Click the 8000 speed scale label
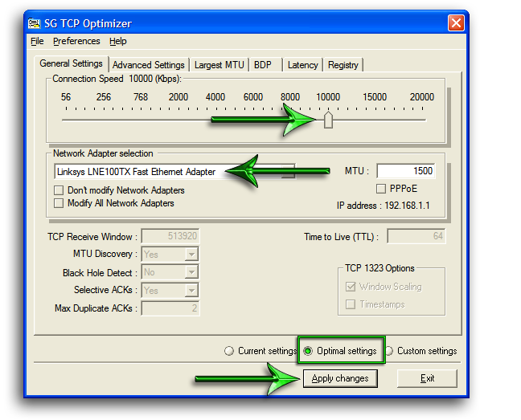The image size is (521, 420). (290, 97)
